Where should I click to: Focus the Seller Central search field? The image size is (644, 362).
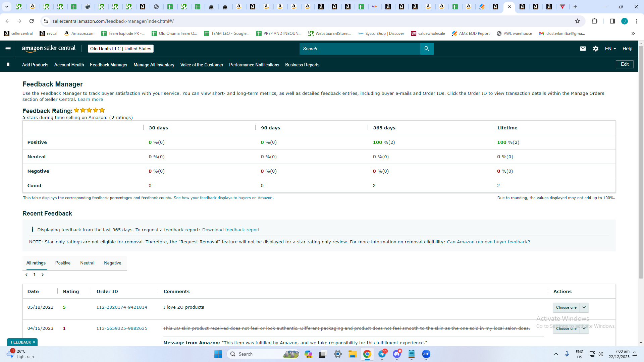tap(360, 49)
